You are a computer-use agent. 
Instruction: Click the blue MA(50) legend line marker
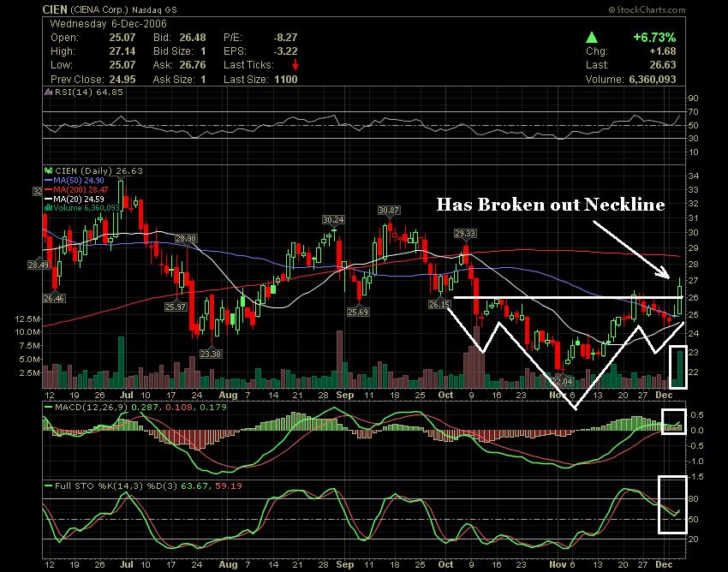(48, 180)
